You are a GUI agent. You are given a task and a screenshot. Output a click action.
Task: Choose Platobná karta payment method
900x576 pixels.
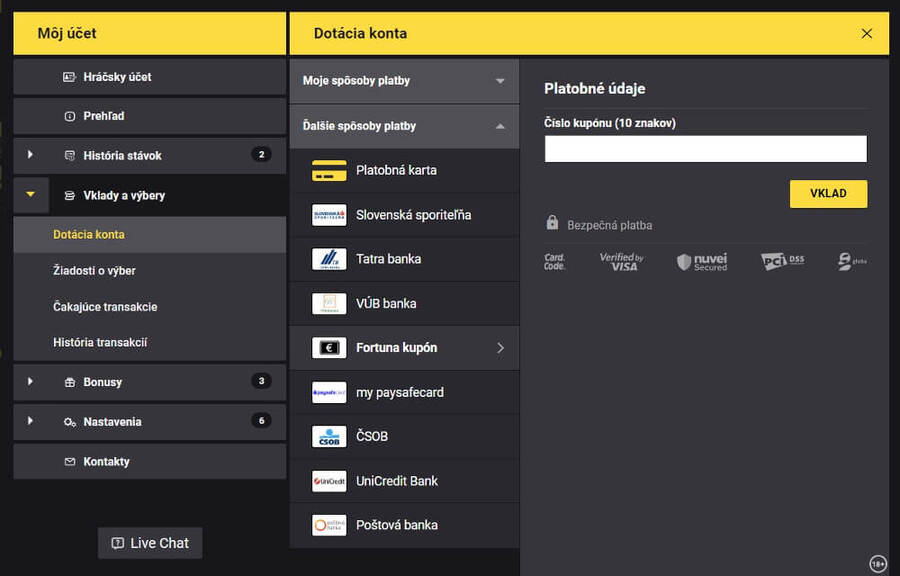pyautogui.click(x=404, y=170)
